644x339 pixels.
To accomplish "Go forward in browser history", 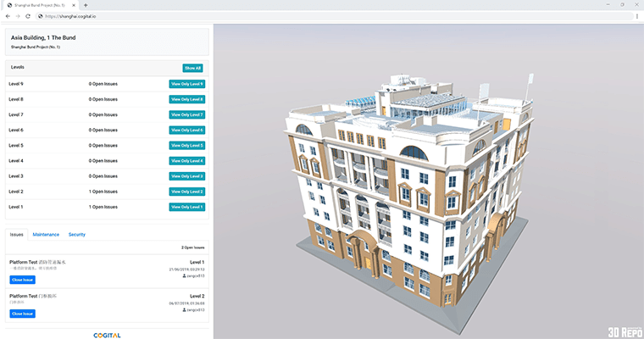I will click(x=18, y=16).
